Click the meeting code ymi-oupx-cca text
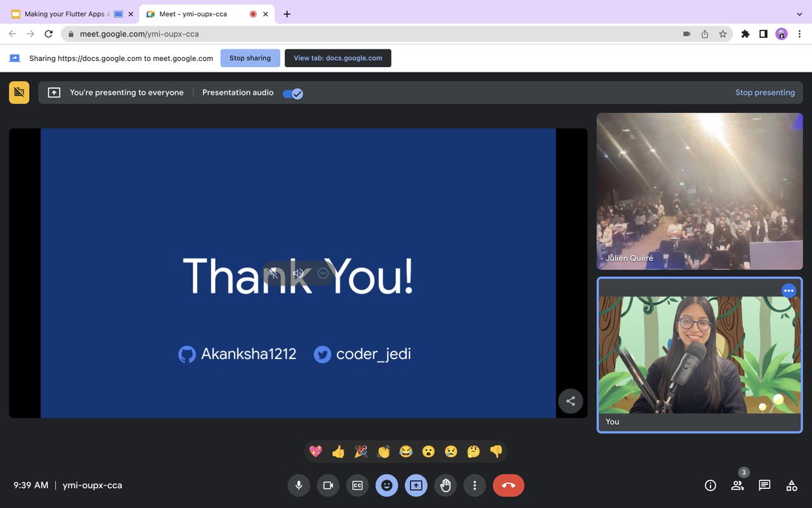Image resolution: width=812 pixels, height=508 pixels. coord(93,485)
